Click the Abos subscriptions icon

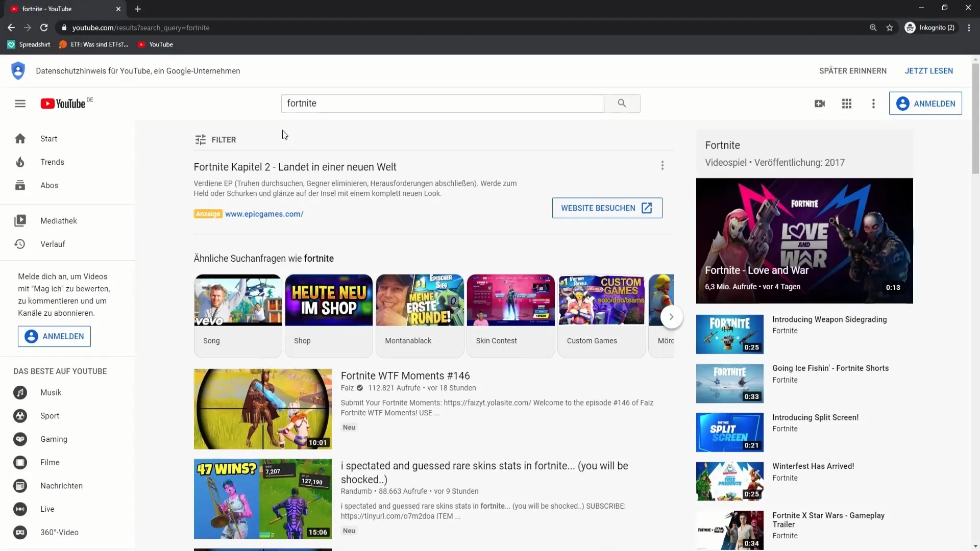pyautogui.click(x=20, y=185)
